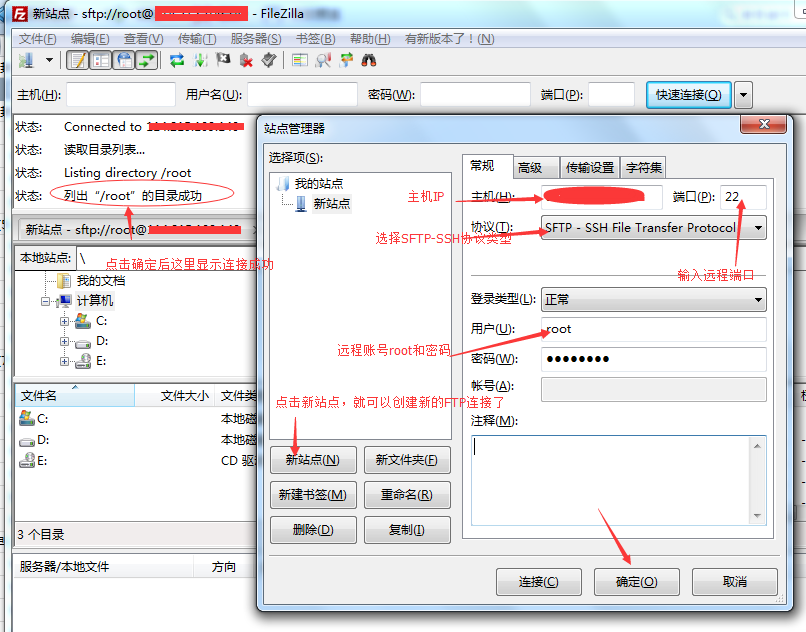Viewport: 806px width, 632px height.
Task: Expand the C: drive tree node
Action: coord(65,321)
